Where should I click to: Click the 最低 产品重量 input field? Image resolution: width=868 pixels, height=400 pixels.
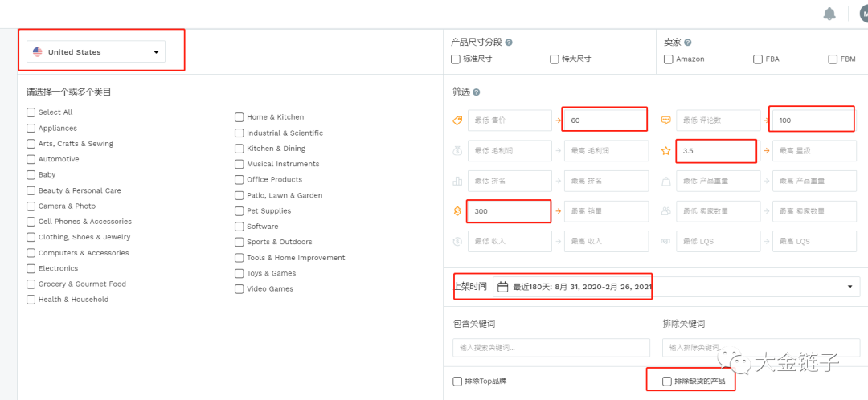718,181
